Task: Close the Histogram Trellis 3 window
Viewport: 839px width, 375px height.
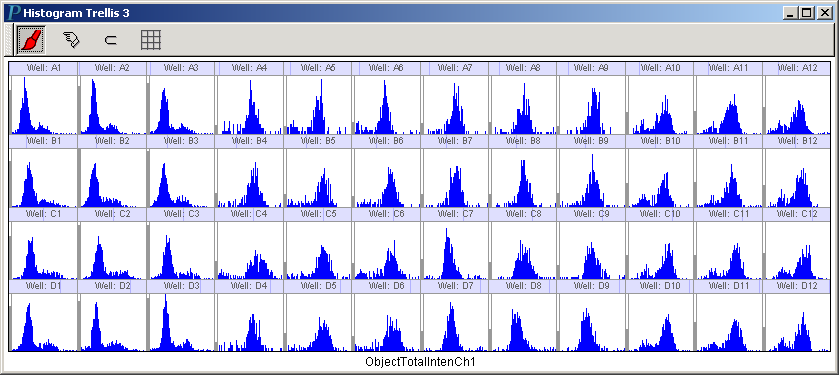Action: coord(825,13)
